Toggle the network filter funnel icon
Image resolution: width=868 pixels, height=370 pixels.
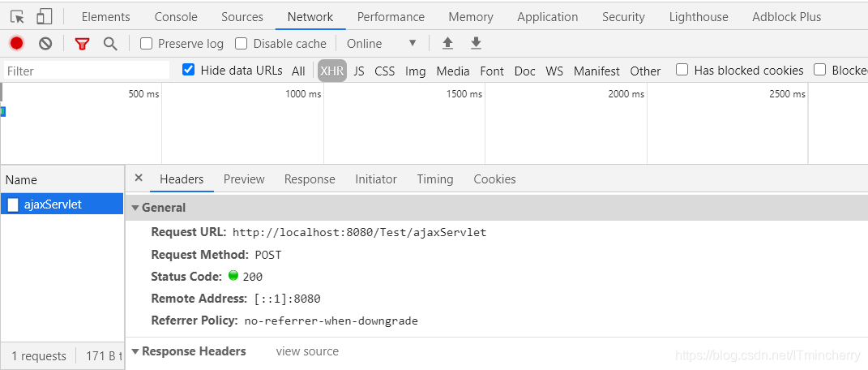(82, 44)
